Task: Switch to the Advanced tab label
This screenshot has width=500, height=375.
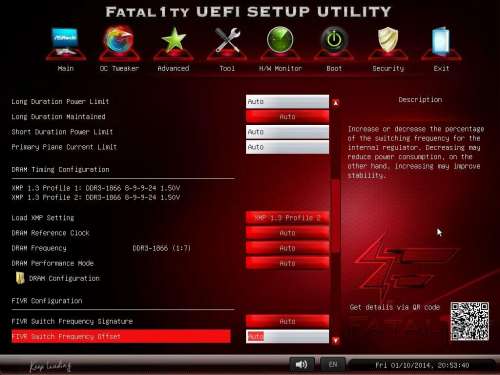Action: click(x=173, y=68)
